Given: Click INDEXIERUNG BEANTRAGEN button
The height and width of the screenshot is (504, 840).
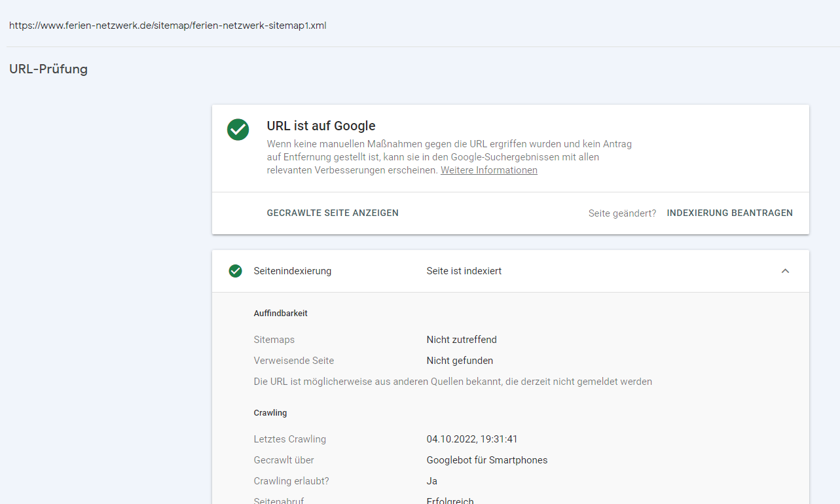Looking at the screenshot, I should (x=730, y=213).
